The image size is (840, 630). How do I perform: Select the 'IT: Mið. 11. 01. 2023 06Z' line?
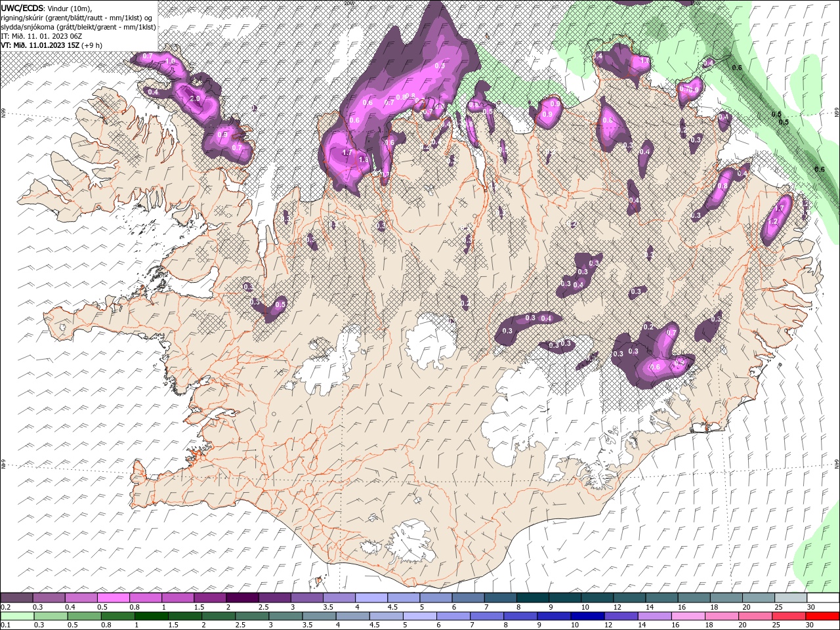point(41,36)
